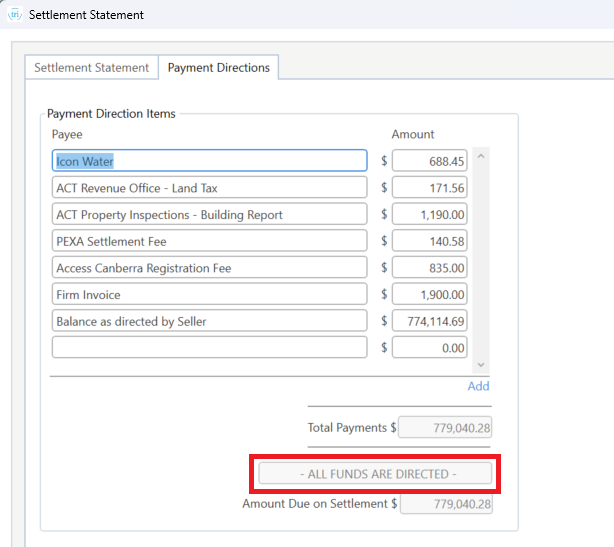This screenshot has width=614, height=547.
Task: Click the 774,114.69 balance amount field
Action: (430, 321)
